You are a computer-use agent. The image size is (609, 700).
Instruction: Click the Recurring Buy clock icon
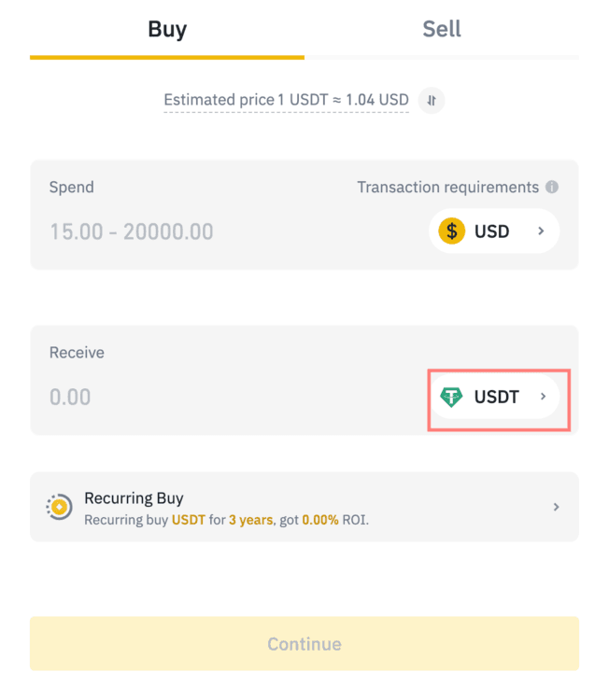coord(60,507)
